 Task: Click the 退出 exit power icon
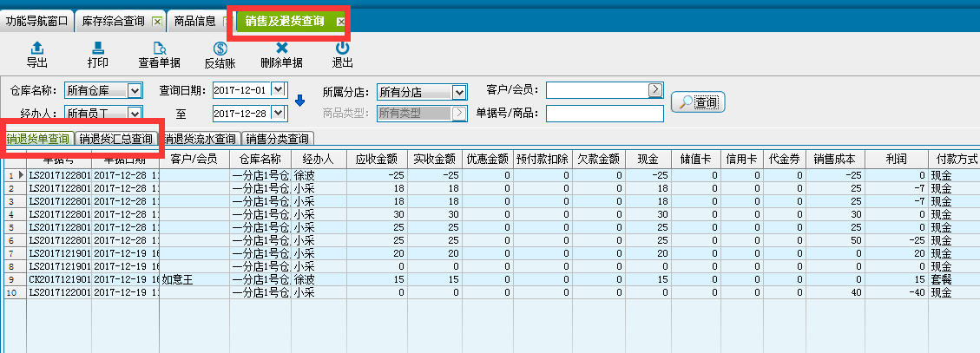[x=342, y=49]
